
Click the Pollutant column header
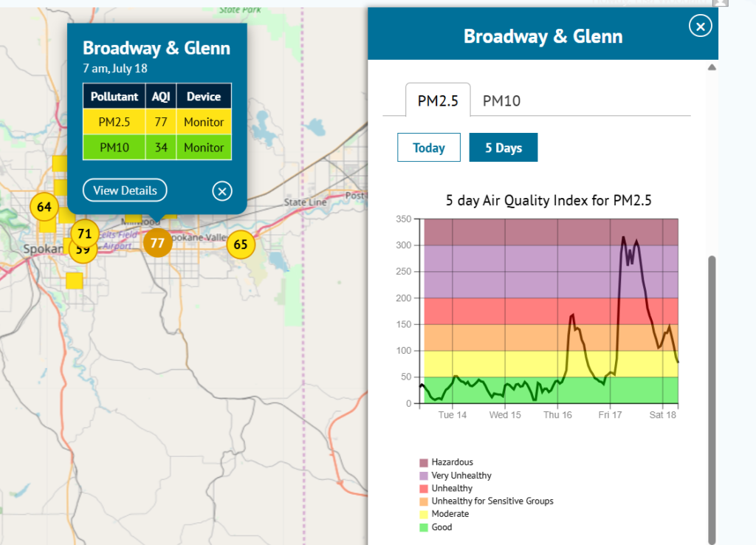tap(114, 97)
